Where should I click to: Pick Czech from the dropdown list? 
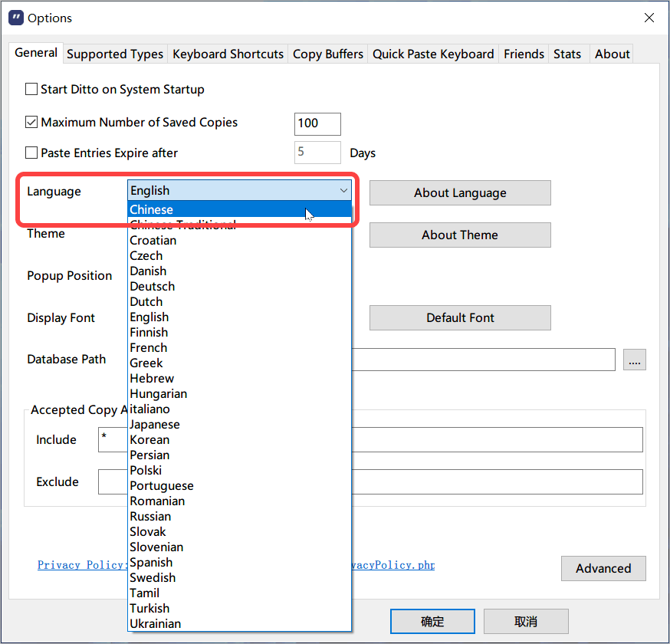(x=239, y=256)
